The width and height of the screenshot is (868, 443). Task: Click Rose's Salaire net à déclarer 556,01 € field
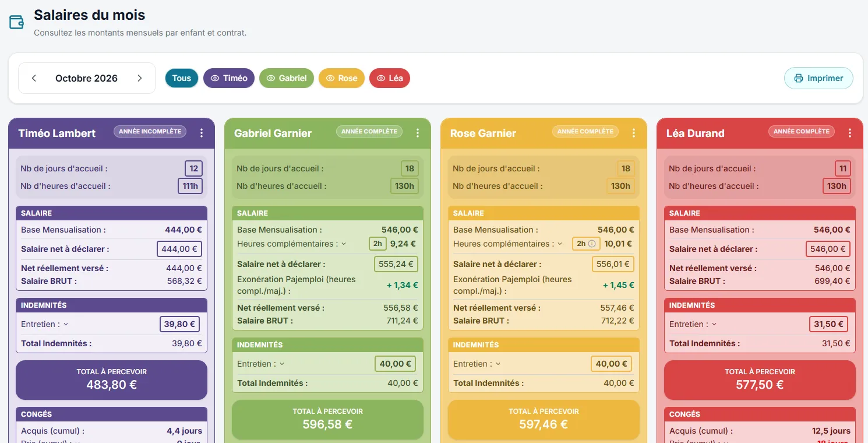613,264
